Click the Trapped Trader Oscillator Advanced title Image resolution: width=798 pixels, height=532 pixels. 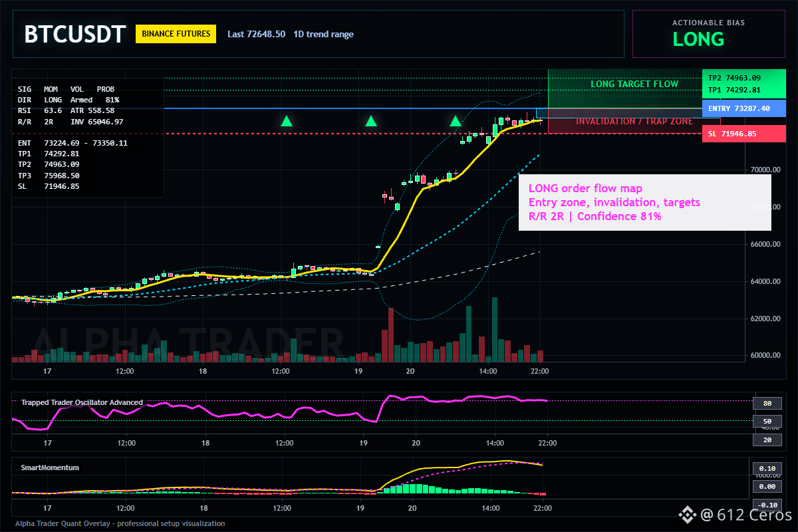[82, 402]
